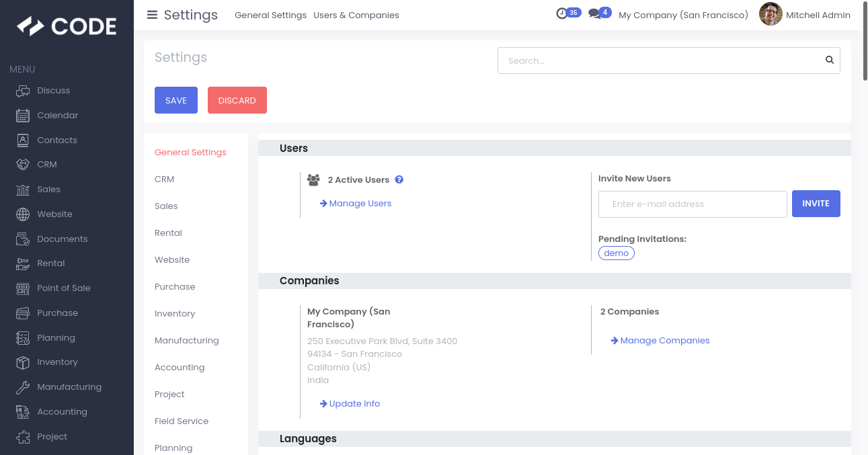Click the Save button

176,100
